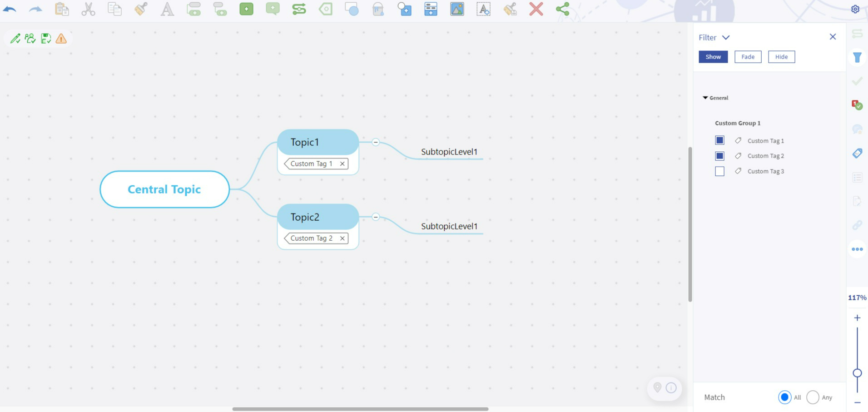The height and width of the screenshot is (412, 868).
Task: Open the settings gear icon
Action: pyautogui.click(x=855, y=9)
